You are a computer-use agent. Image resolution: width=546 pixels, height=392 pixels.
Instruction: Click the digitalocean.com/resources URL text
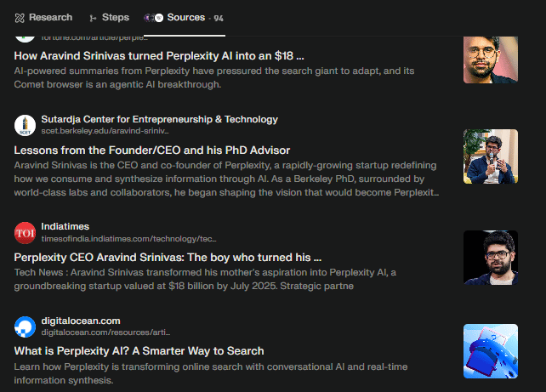click(x=105, y=332)
